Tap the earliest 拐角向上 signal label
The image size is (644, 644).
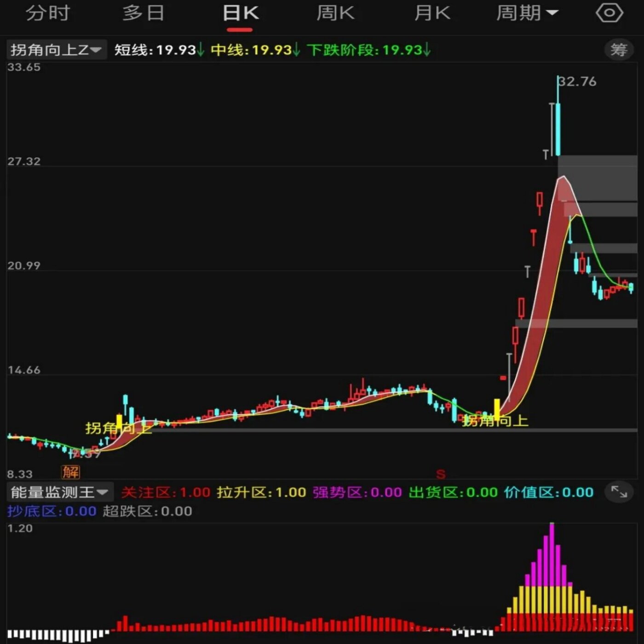[118, 428]
